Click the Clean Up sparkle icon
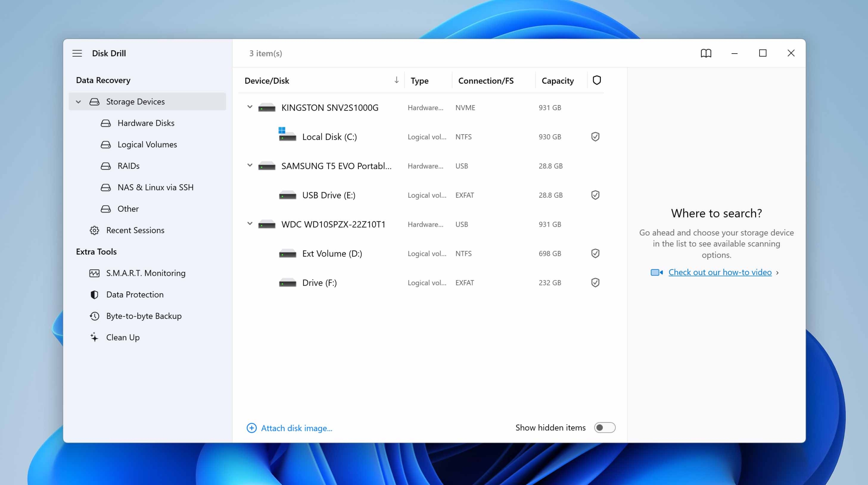This screenshot has width=868, height=485. [x=94, y=337]
